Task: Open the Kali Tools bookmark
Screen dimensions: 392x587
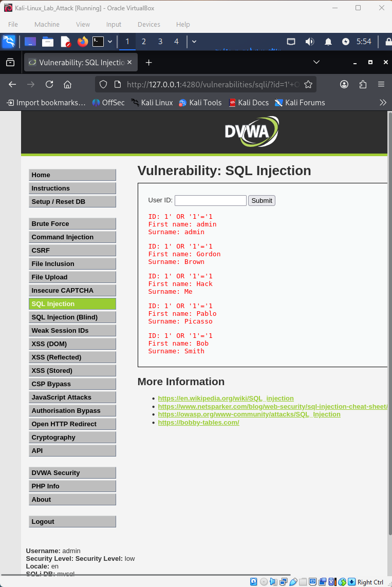Action: point(200,103)
